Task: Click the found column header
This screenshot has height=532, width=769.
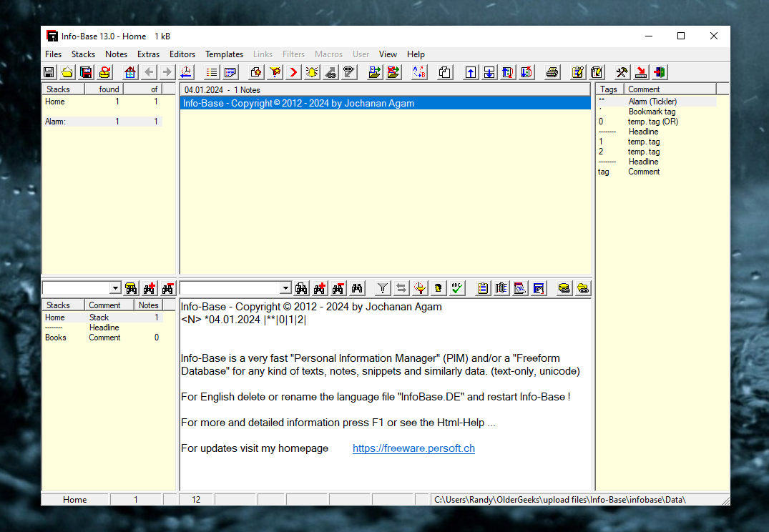Action: pyautogui.click(x=104, y=89)
